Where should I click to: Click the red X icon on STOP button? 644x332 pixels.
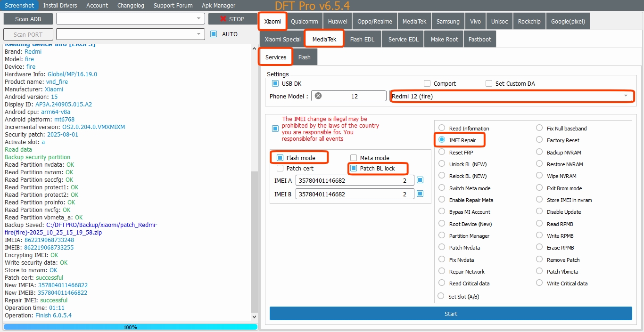pyautogui.click(x=223, y=19)
